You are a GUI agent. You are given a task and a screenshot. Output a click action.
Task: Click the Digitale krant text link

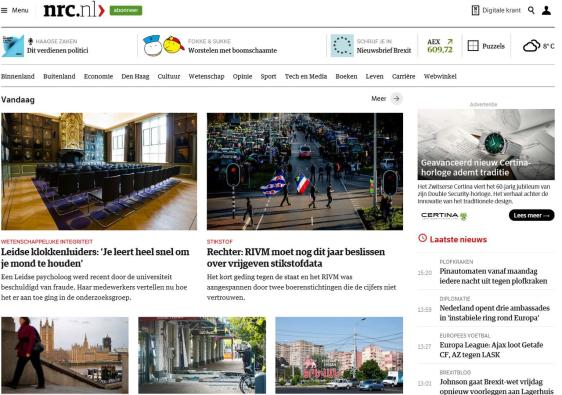click(501, 10)
